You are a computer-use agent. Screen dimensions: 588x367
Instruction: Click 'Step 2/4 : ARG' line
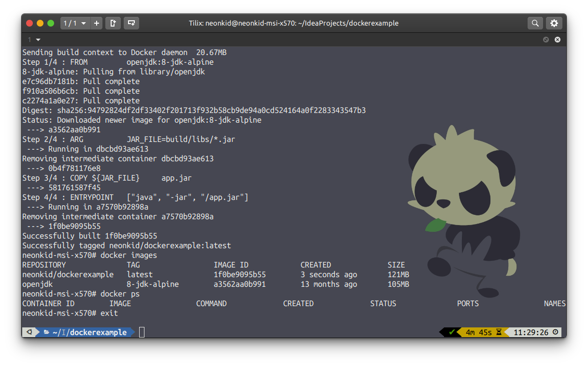[129, 140]
